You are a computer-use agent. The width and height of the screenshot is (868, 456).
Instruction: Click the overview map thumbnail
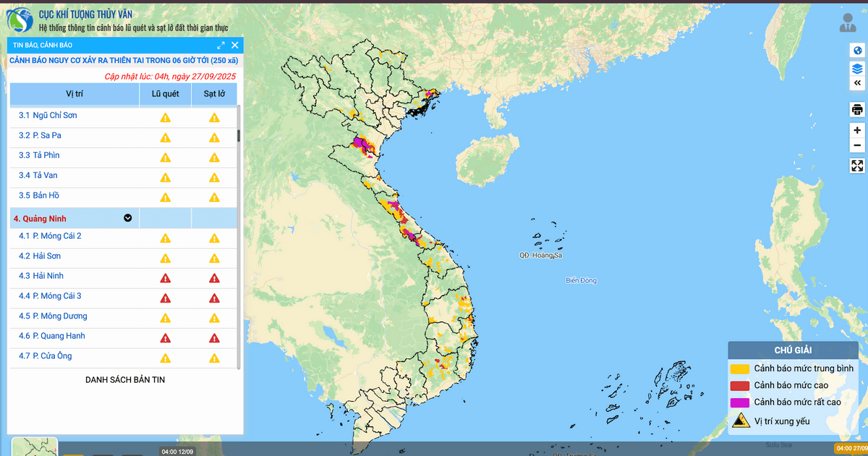35,447
